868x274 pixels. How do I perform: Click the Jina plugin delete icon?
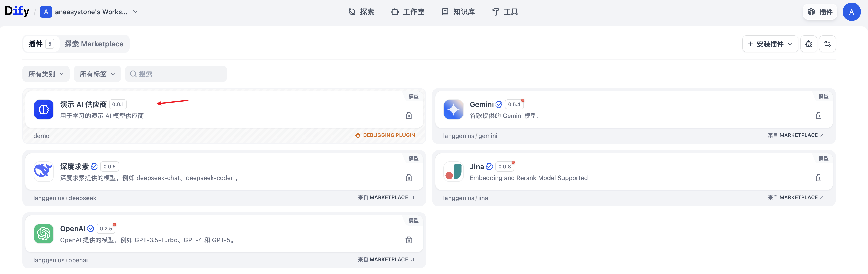[818, 178]
